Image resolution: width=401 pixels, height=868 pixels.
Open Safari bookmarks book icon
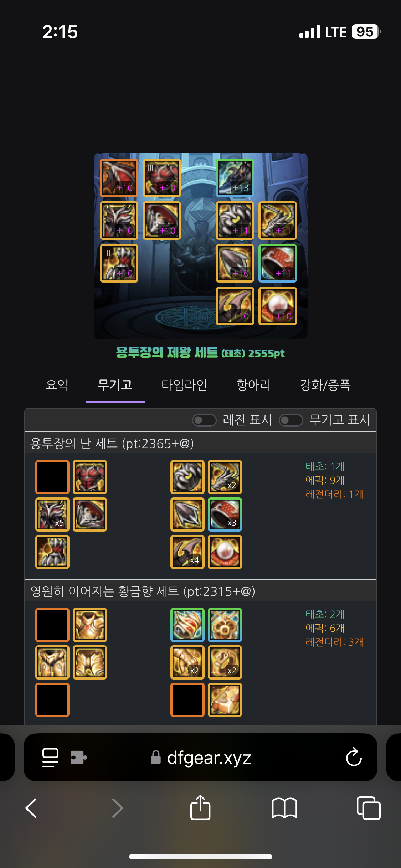click(284, 808)
